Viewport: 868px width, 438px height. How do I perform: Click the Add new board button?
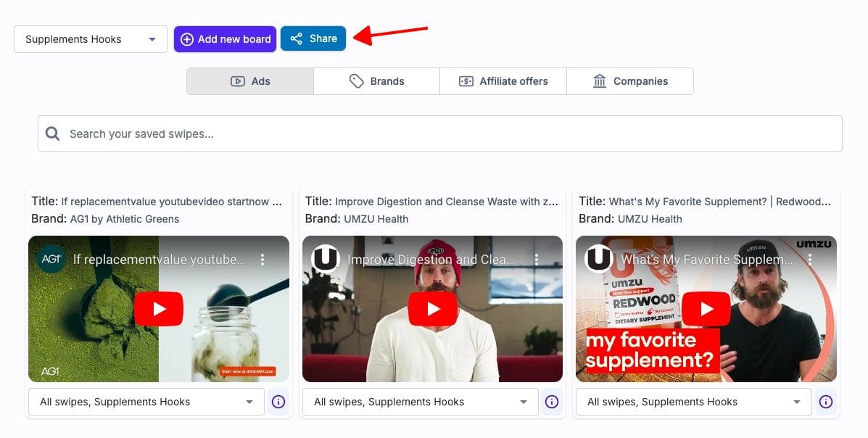[x=225, y=38]
